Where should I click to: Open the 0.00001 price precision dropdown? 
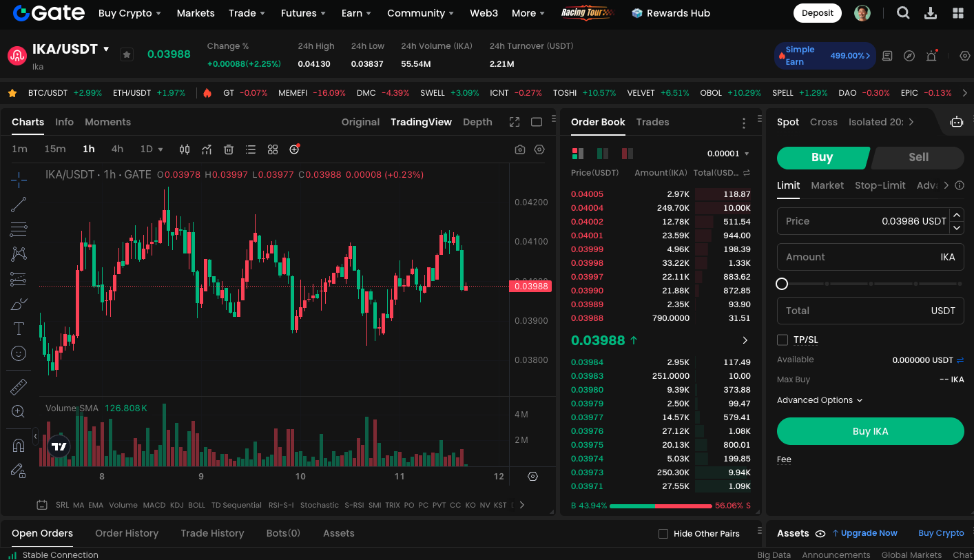728,154
